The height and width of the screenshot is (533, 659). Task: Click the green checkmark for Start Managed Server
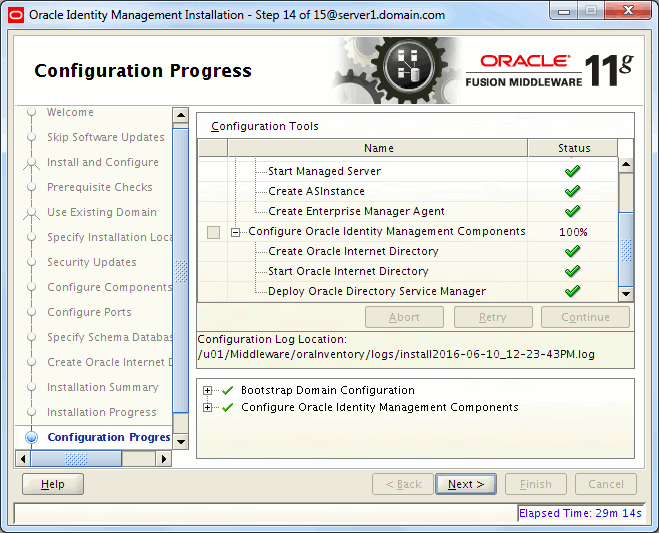pyautogui.click(x=572, y=171)
